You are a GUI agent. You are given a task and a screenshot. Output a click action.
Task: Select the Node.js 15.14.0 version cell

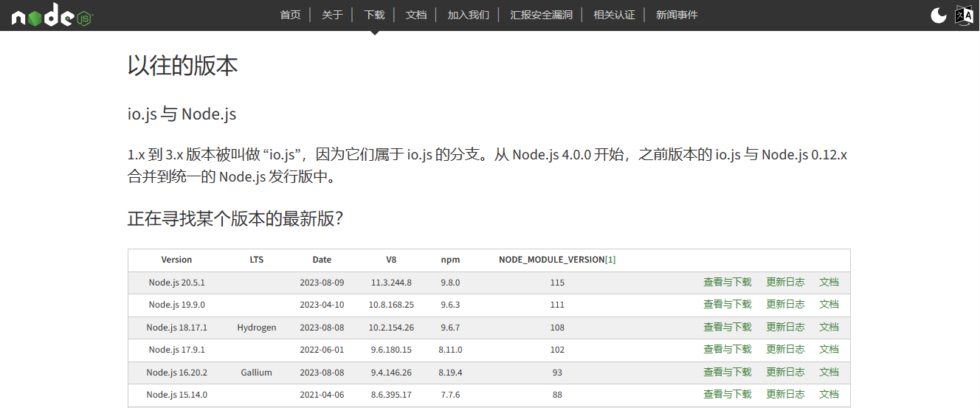tap(176, 395)
